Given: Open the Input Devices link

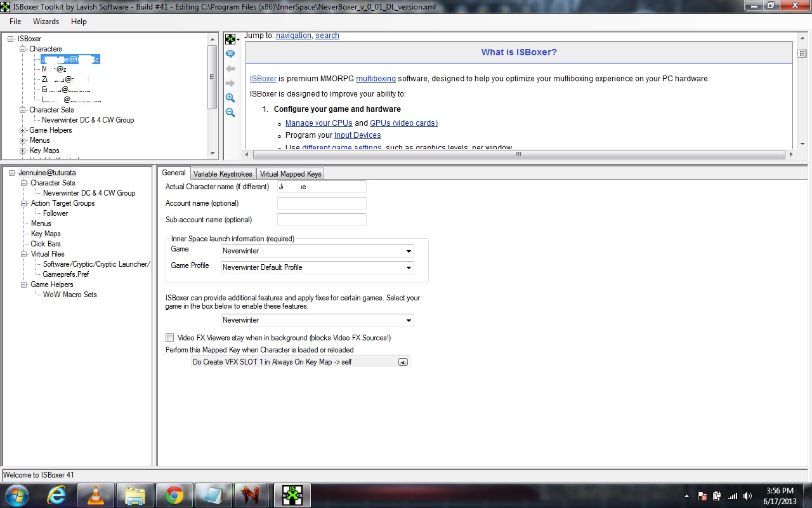Looking at the screenshot, I should [358, 135].
